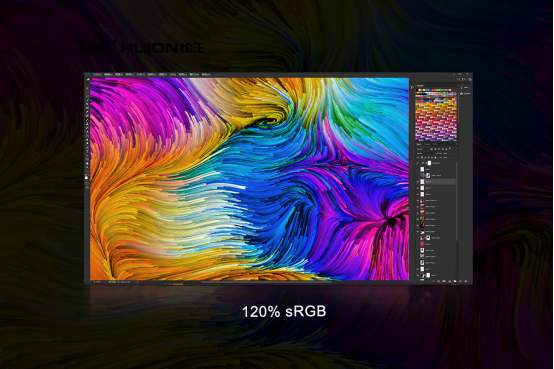Create a new adjustment layer icon

(449, 281)
